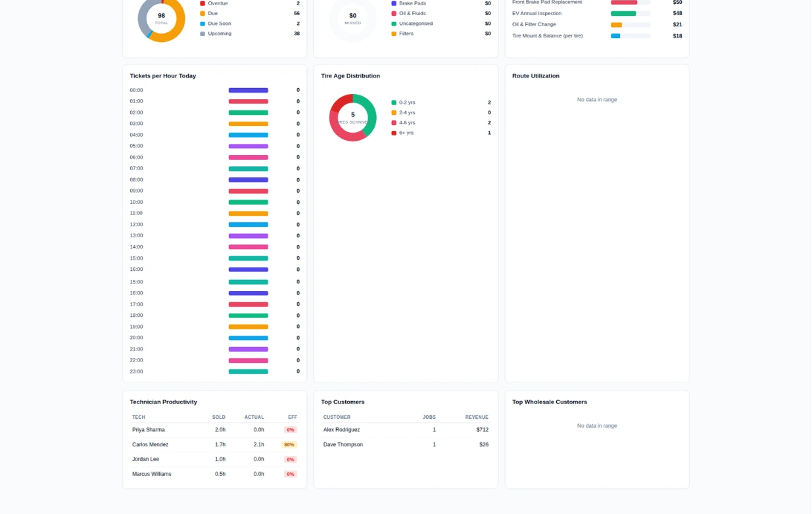Click the 0-2 yrs green legend swatch
Screen dimensions: 812x514
pos(394,103)
